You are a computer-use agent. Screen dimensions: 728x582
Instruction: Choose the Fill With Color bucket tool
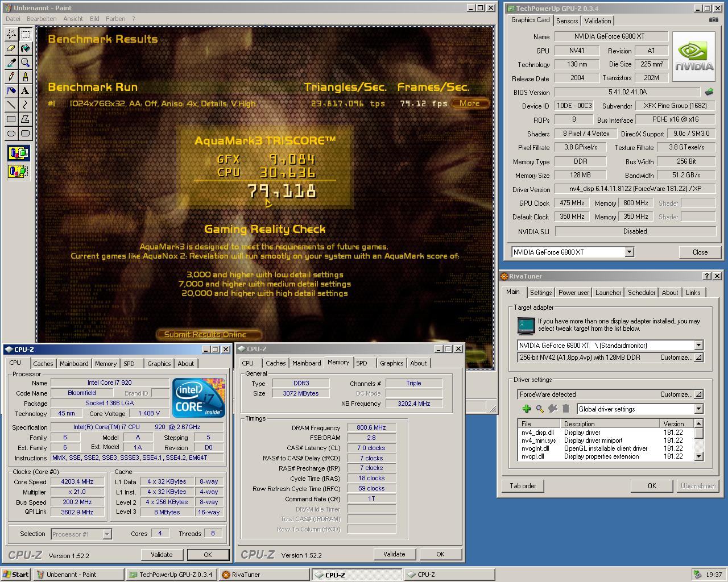[26, 49]
